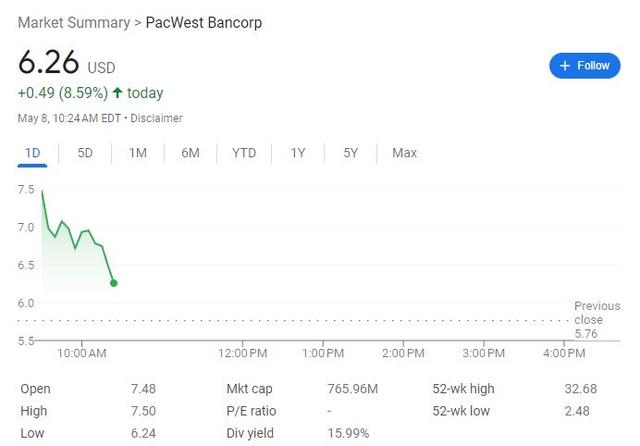Show the Max time range
This screenshot has height=446, width=640.
(x=404, y=153)
